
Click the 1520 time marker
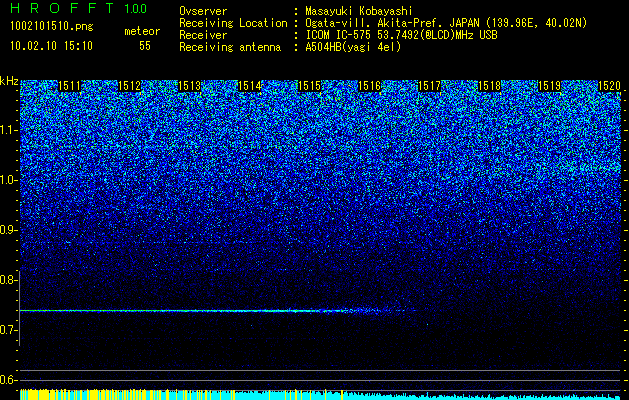(610, 86)
